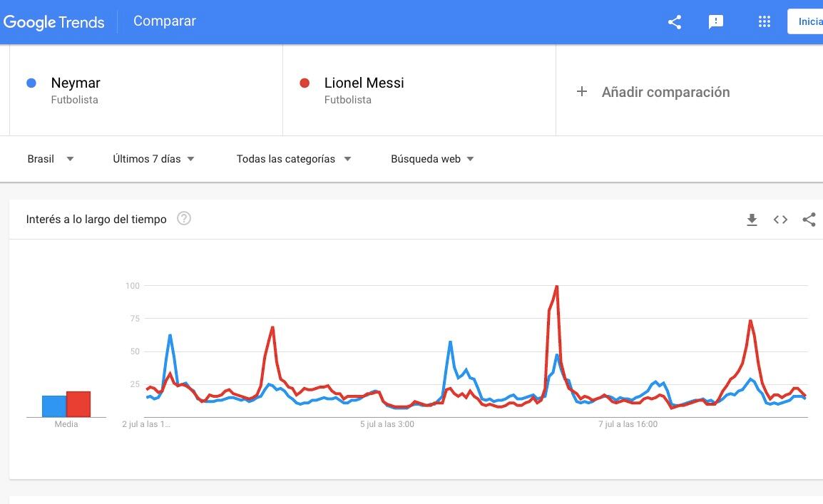Open the Todas las categorías dropdown
The image size is (823, 504).
tap(293, 158)
